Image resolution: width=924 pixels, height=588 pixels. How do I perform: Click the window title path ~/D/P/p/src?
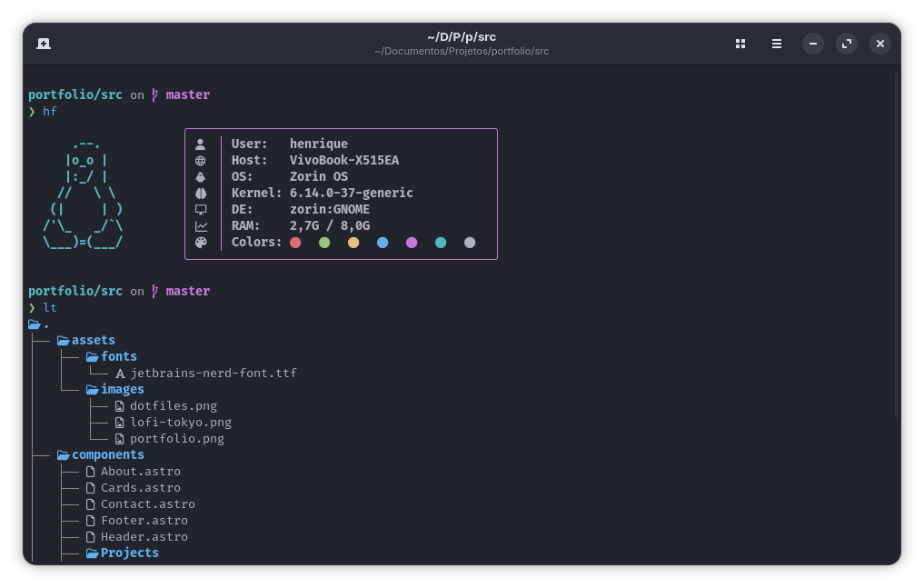coord(462,37)
